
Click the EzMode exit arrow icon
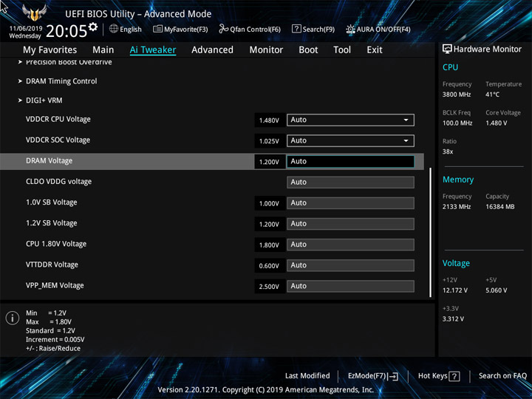(x=393, y=376)
